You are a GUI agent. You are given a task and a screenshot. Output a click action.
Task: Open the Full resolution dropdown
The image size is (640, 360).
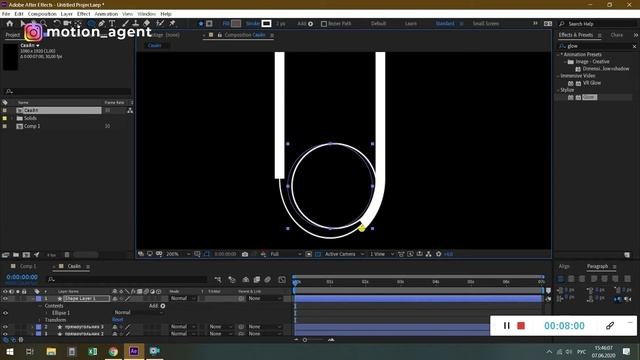click(x=286, y=254)
